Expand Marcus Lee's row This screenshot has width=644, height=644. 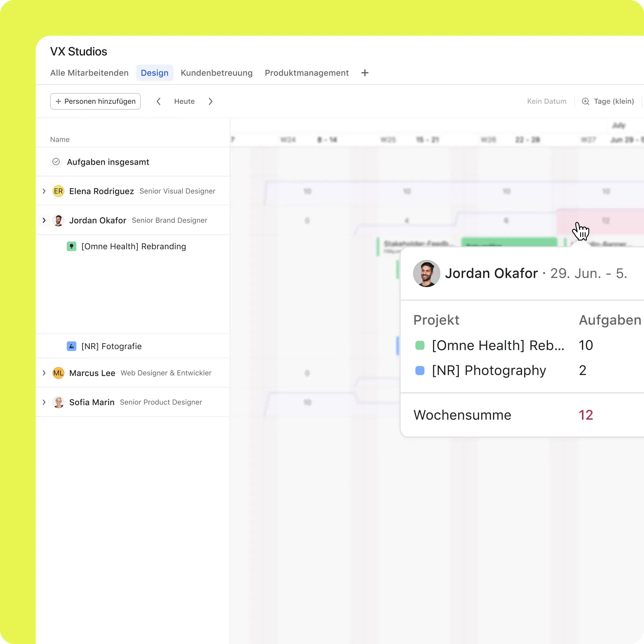coord(44,373)
